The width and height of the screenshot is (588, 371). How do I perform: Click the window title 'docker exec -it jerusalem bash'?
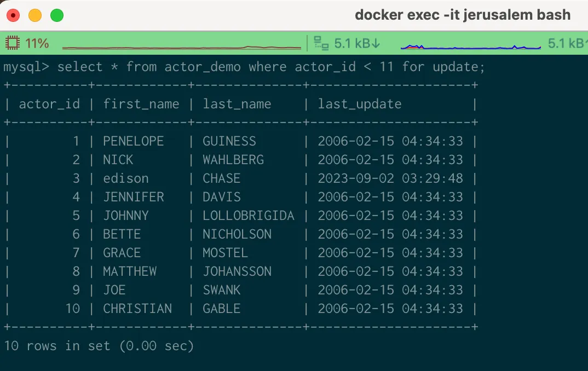463,15
